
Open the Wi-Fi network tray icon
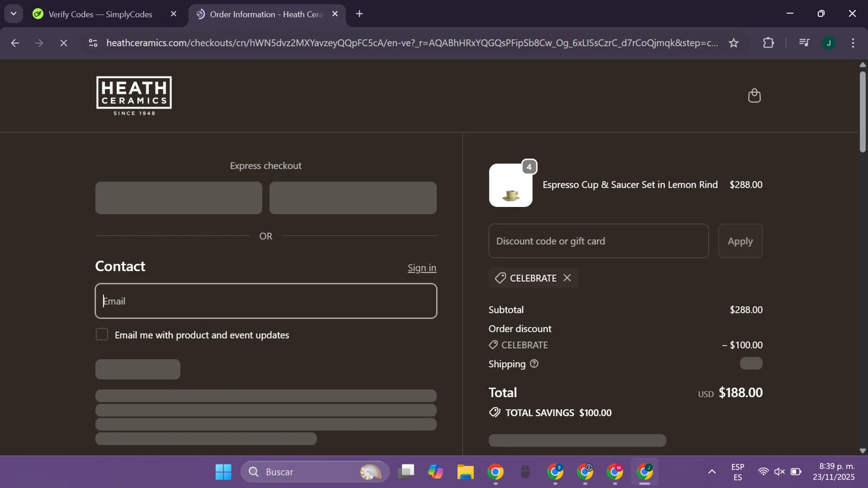click(763, 472)
